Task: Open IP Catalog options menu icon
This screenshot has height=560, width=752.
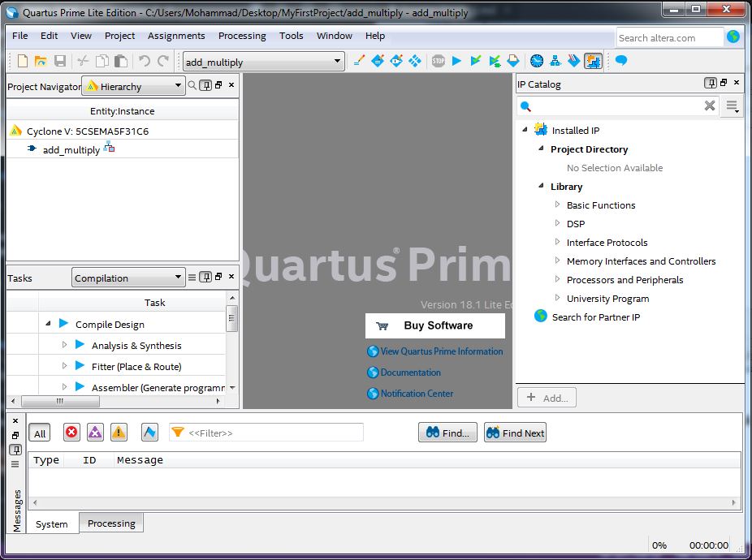Action: 732,106
